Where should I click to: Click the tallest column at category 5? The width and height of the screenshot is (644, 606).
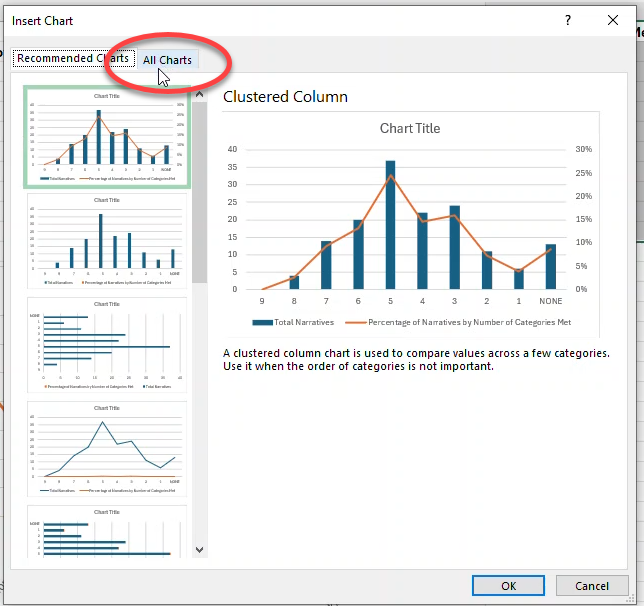coord(390,225)
